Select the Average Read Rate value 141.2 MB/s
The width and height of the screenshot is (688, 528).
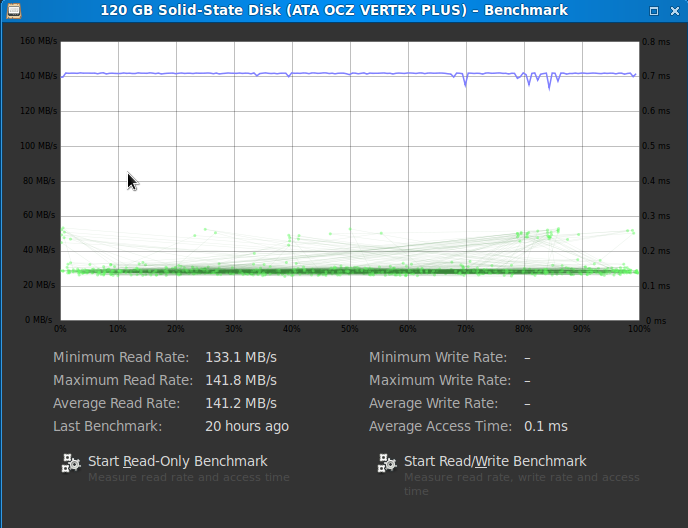pyautogui.click(x=241, y=403)
